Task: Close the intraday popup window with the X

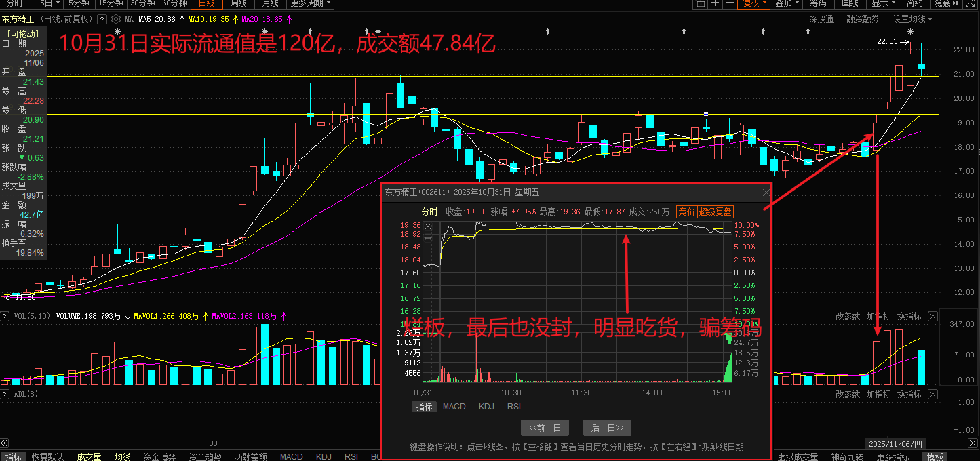Action: point(766,192)
